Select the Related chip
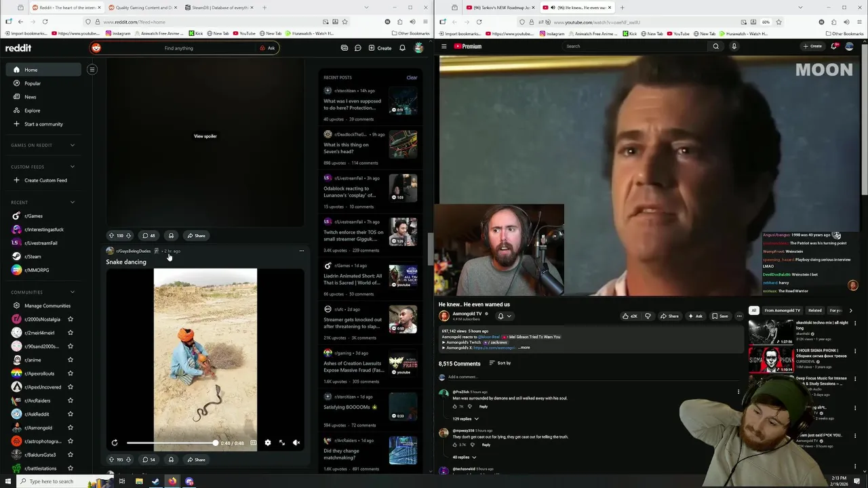Viewport: 868px width, 488px height. point(814,310)
